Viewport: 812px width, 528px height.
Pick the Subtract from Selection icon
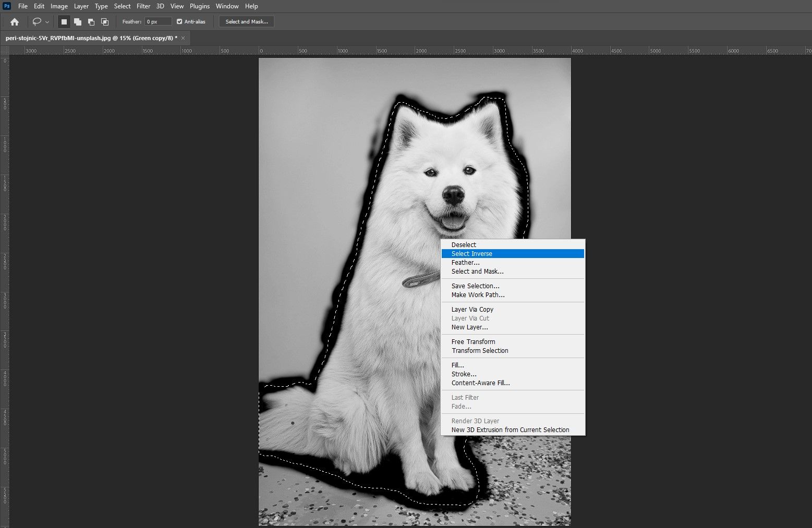tap(91, 22)
